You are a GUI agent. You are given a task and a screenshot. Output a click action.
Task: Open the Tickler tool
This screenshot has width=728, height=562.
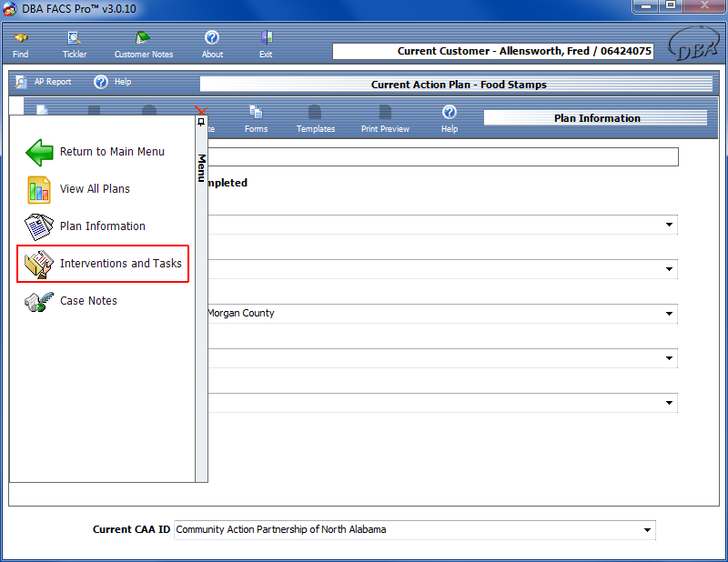point(75,44)
